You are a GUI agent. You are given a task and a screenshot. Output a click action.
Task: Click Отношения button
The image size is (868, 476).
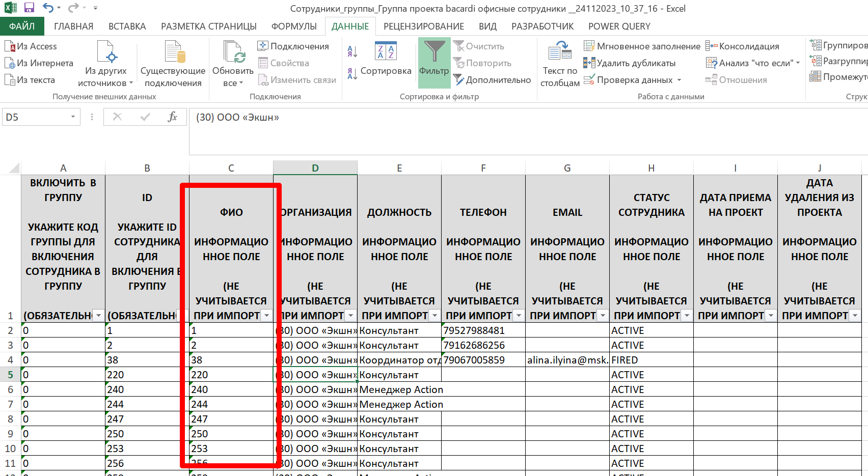pyautogui.click(x=736, y=80)
